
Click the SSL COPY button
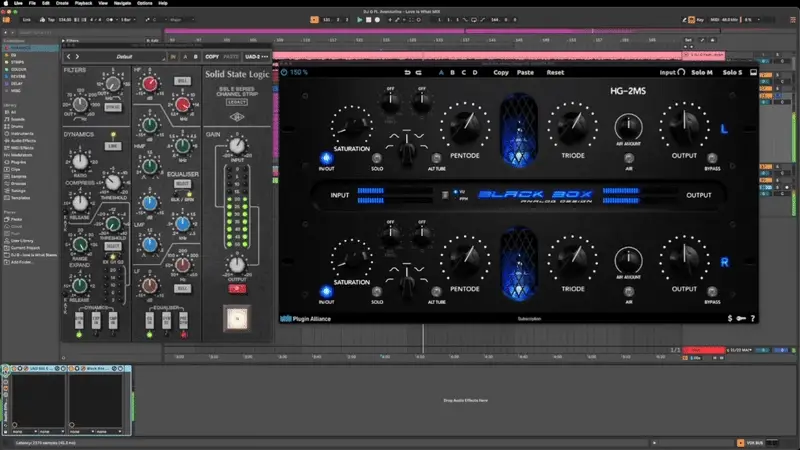pyautogui.click(x=212, y=57)
